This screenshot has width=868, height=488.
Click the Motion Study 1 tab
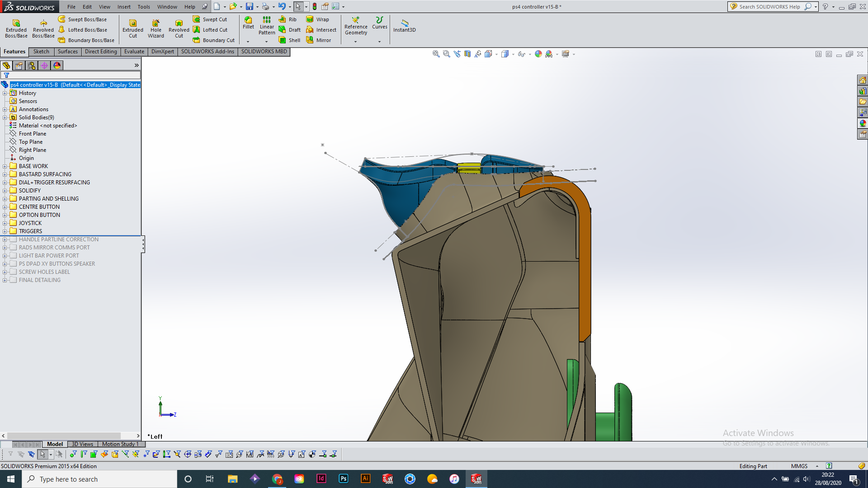[x=120, y=444]
